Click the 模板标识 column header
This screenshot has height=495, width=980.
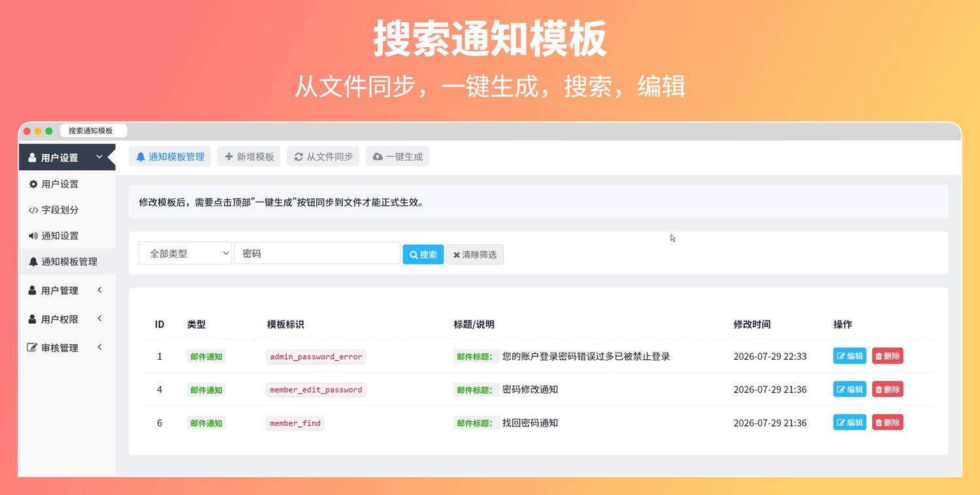click(x=286, y=324)
